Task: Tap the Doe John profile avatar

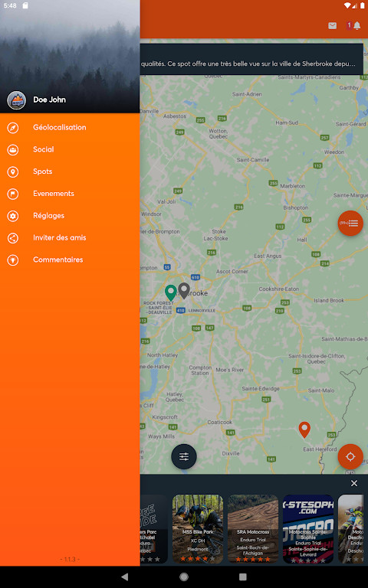Action: click(17, 100)
